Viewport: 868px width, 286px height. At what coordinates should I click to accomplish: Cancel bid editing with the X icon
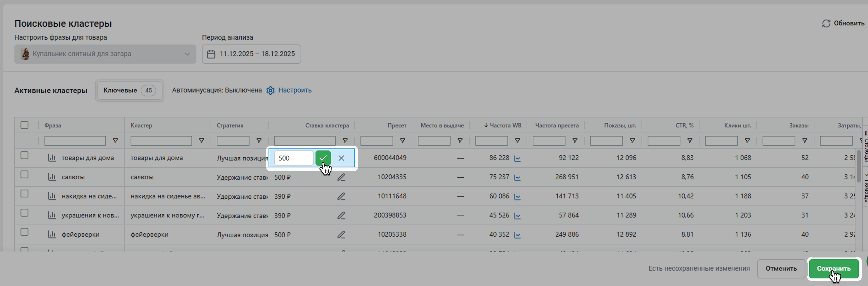point(341,158)
